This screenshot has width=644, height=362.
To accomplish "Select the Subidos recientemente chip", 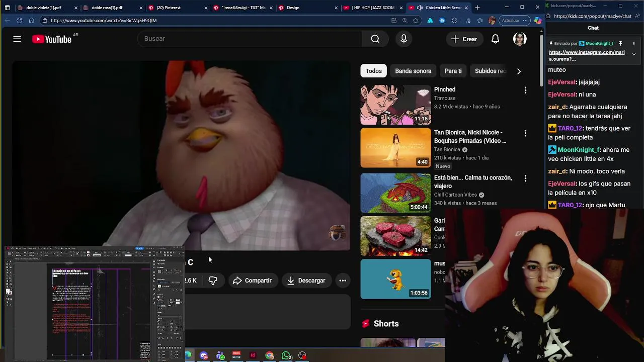I will (490, 71).
